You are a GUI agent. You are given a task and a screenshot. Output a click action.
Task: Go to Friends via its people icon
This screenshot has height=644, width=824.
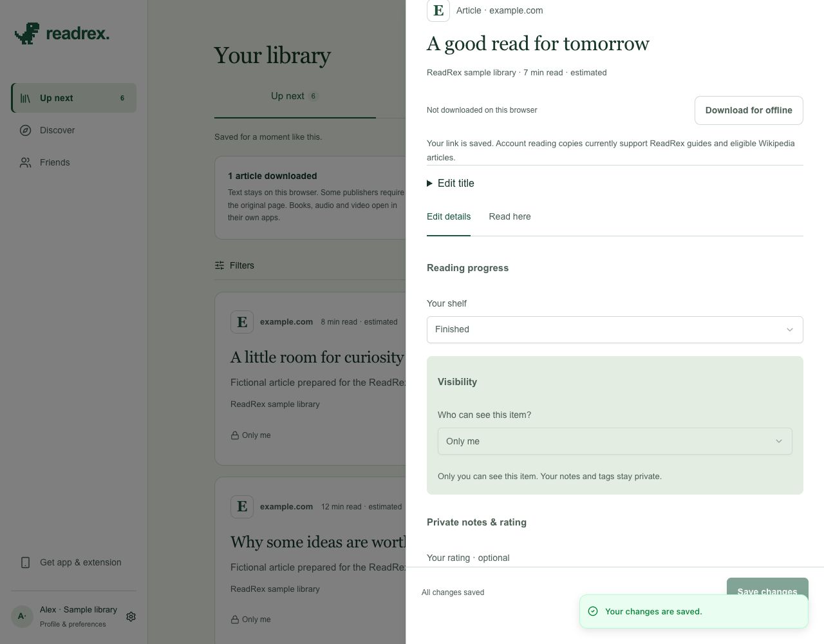25,162
